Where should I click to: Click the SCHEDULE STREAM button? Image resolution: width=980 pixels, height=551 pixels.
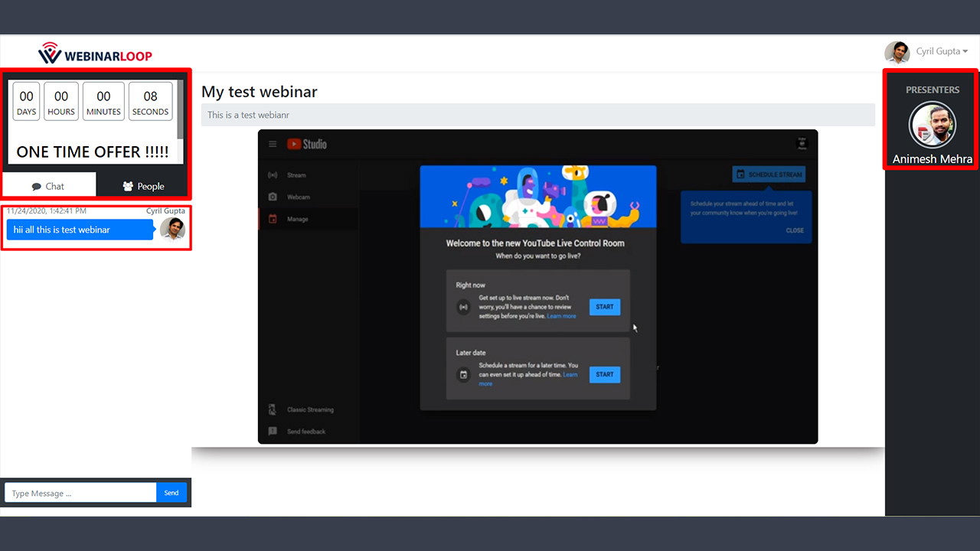pos(769,174)
